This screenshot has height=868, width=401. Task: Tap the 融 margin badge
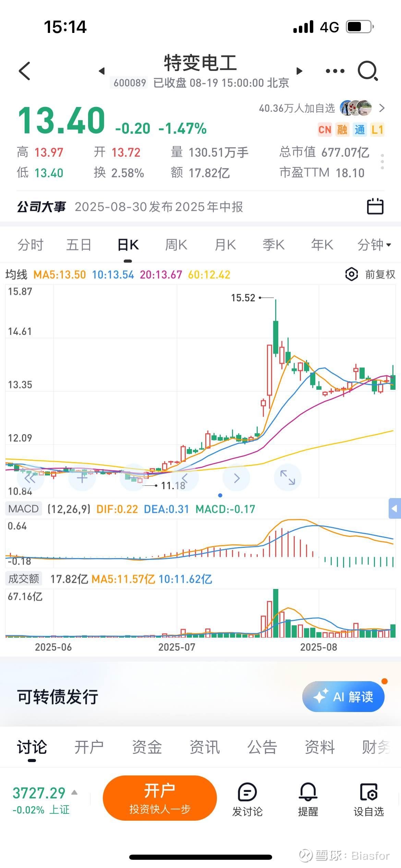pyautogui.click(x=342, y=130)
